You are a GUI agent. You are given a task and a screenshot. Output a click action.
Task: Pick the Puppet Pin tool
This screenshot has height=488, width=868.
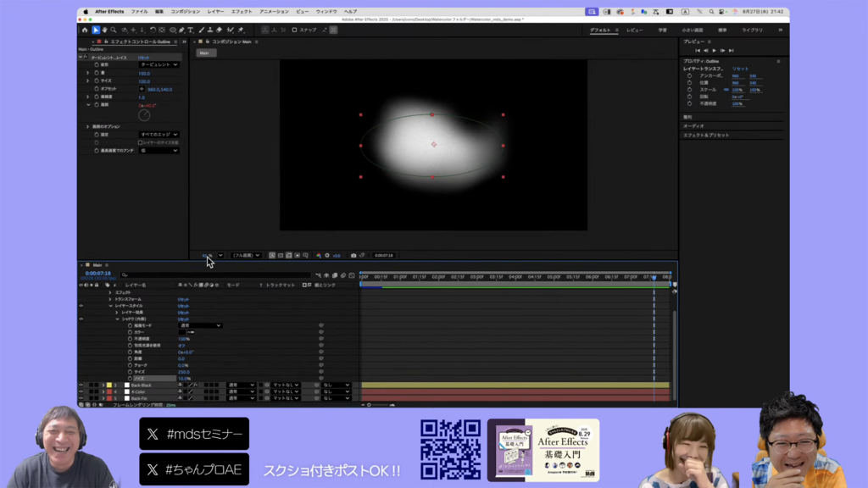tap(241, 30)
